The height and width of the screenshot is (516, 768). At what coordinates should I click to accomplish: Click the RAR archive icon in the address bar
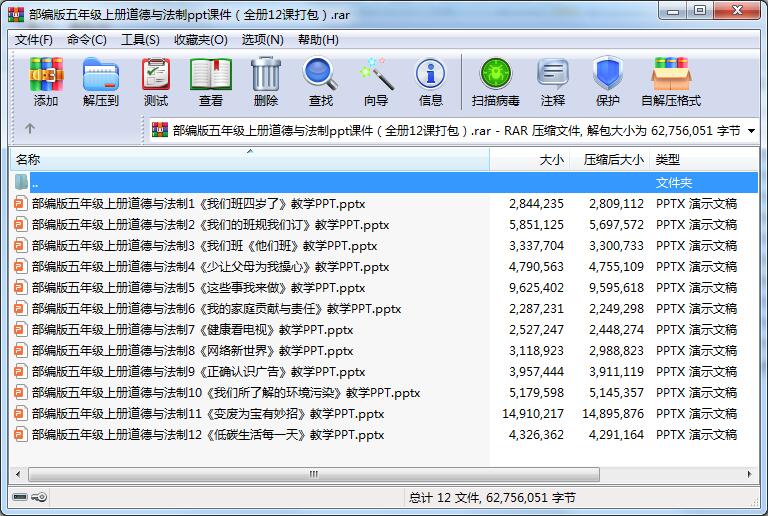click(x=160, y=130)
